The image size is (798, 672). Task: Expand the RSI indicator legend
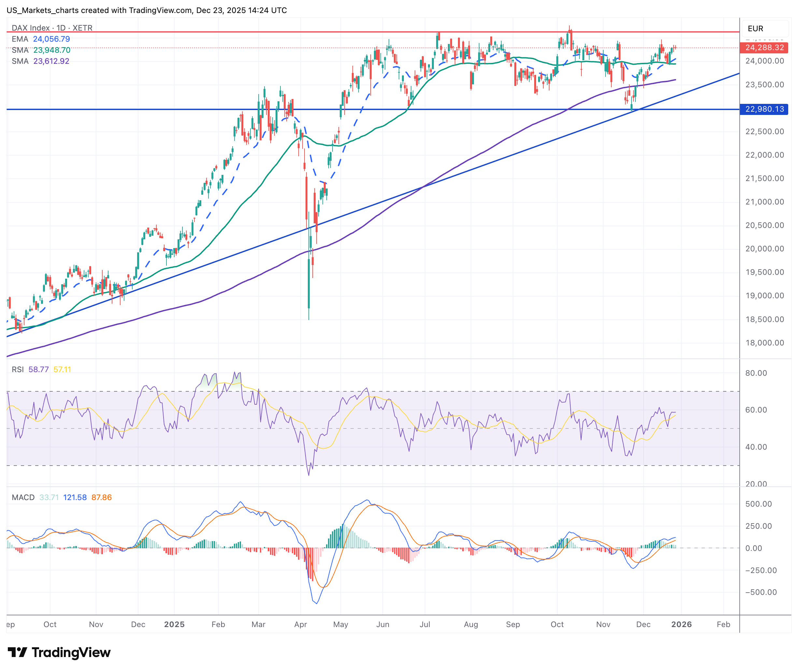(x=18, y=370)
